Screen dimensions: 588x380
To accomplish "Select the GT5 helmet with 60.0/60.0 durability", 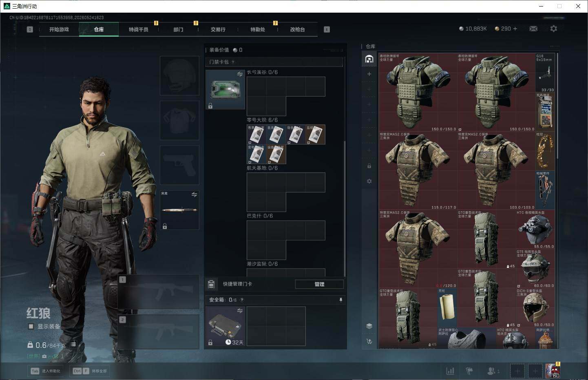I will coord(535,269).
